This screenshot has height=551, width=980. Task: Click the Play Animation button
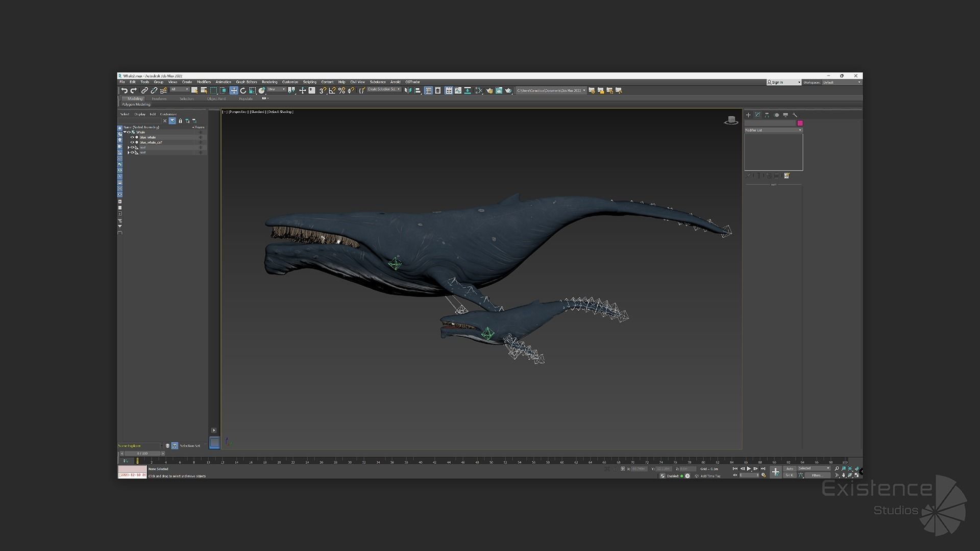coord(749,469)
